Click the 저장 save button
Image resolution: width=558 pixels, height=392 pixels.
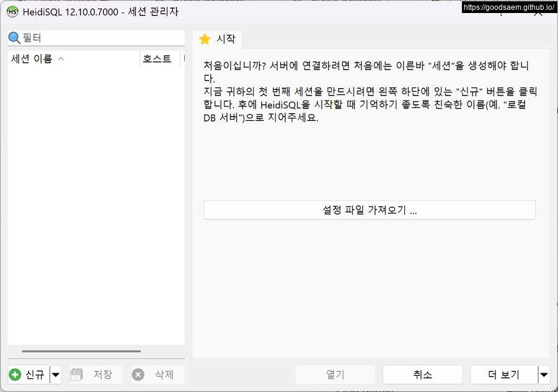coord(96,375)
